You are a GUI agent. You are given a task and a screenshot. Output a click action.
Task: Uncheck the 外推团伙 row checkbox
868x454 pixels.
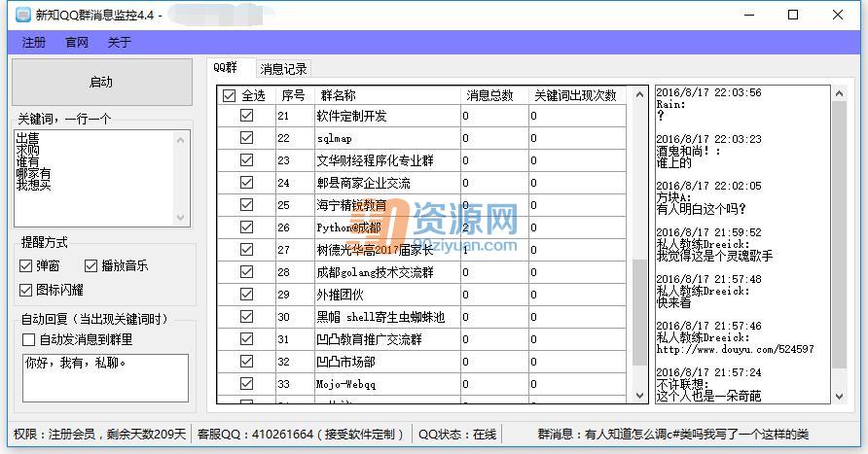pyautogui.click(x=247, y=295)
